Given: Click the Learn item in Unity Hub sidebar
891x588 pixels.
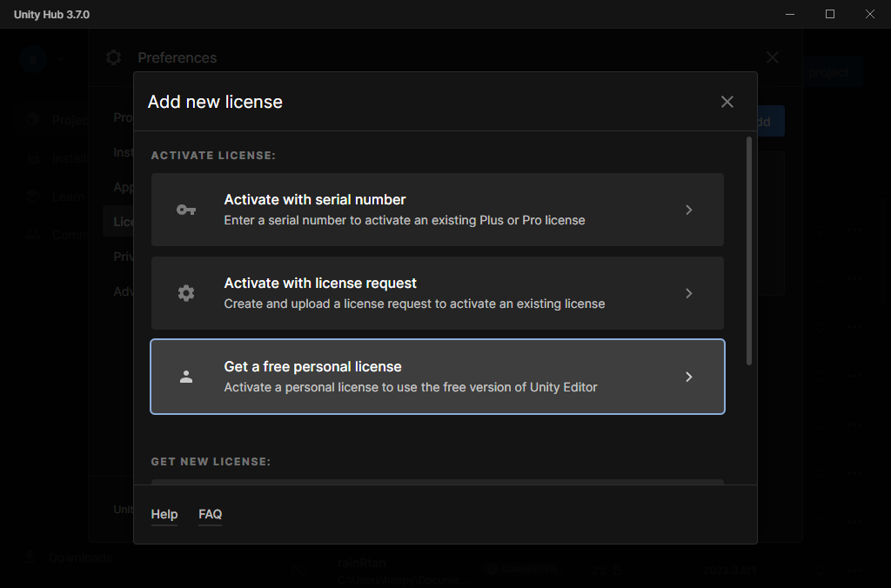Looking at the screenshot, I should [x=56, y=197].
